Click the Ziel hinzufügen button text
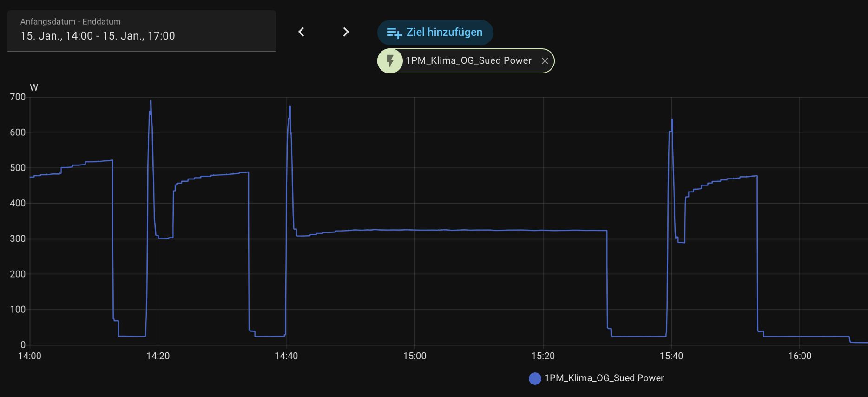This screenshot has width=868, height=397. coord(444,32)
